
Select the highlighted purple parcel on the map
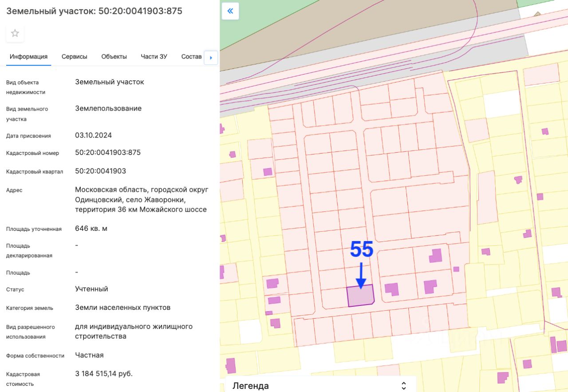point(360,297)
